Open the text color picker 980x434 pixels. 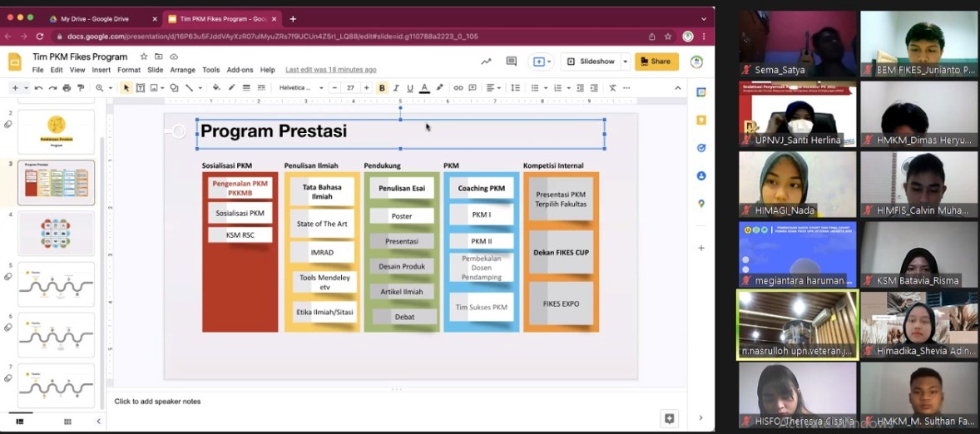tap(424, 88)
